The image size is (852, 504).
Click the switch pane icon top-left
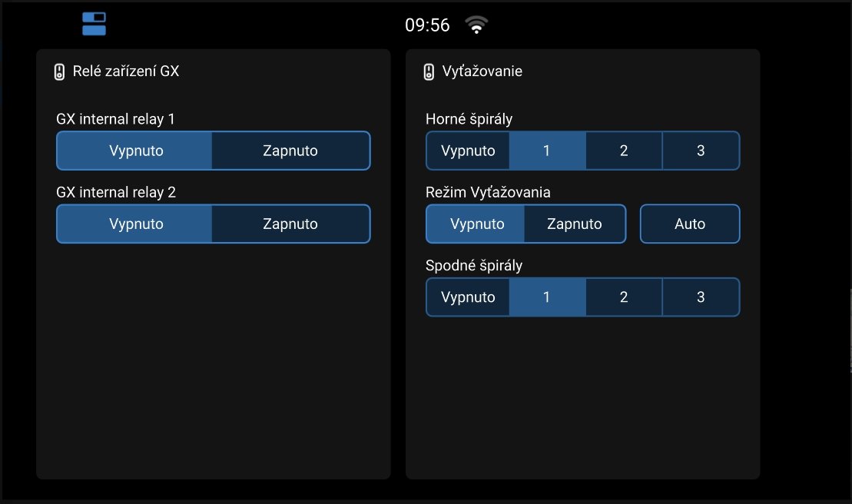[94, 24]
